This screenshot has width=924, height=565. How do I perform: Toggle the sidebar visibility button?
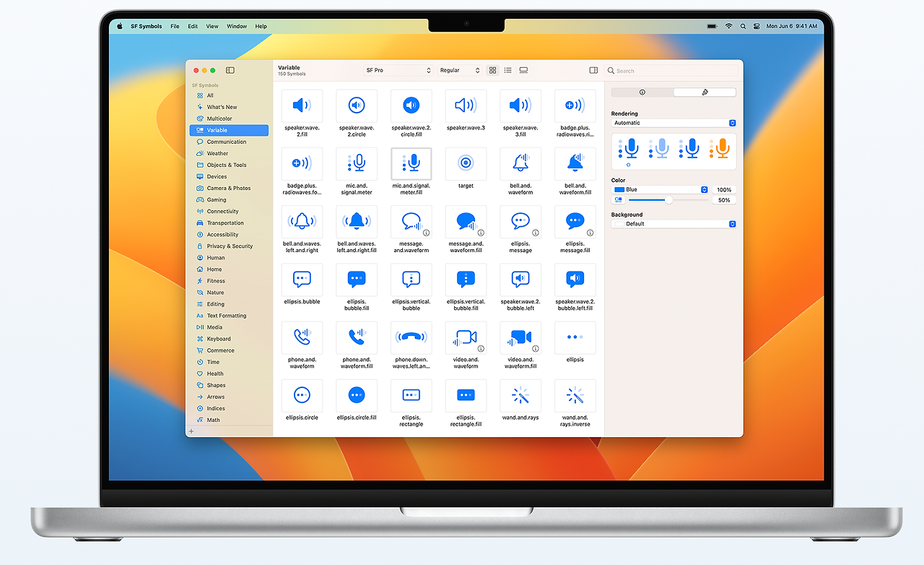[x=230, y=70]
